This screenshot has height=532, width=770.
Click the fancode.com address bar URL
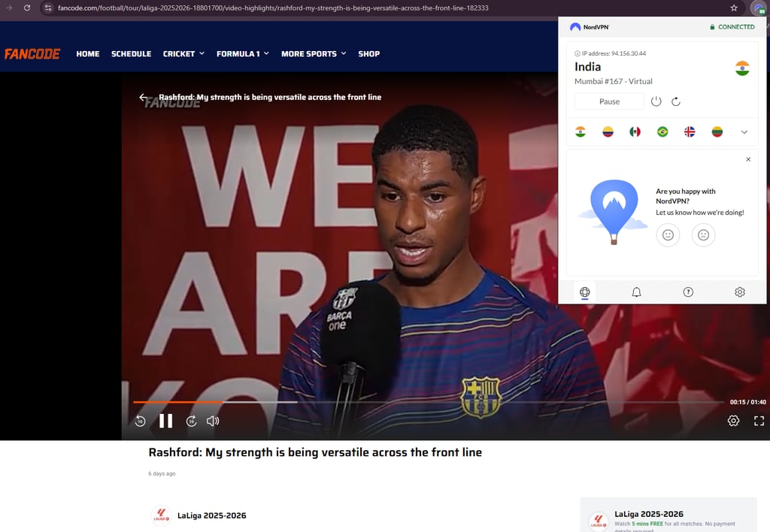pos(273,8)
